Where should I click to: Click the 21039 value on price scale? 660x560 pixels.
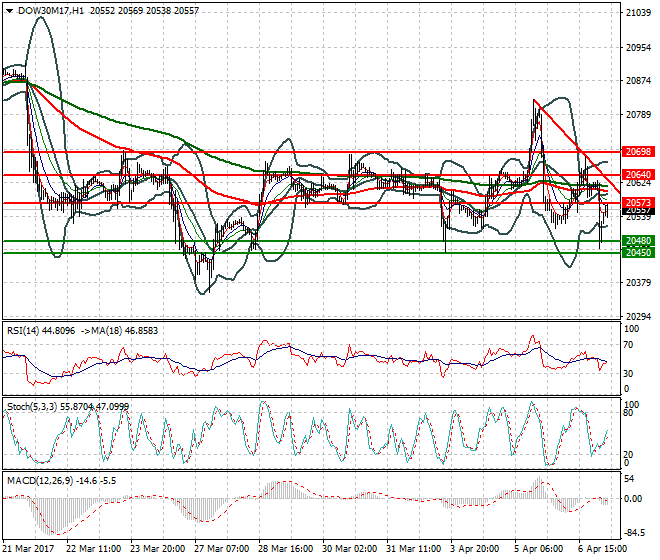point(637,14)
